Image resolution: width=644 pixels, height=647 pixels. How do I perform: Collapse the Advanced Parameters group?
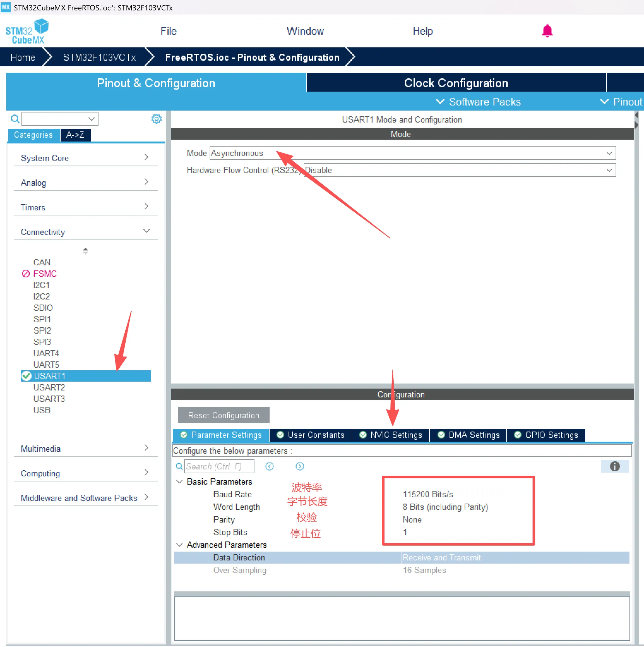click(x=179, y=545)
